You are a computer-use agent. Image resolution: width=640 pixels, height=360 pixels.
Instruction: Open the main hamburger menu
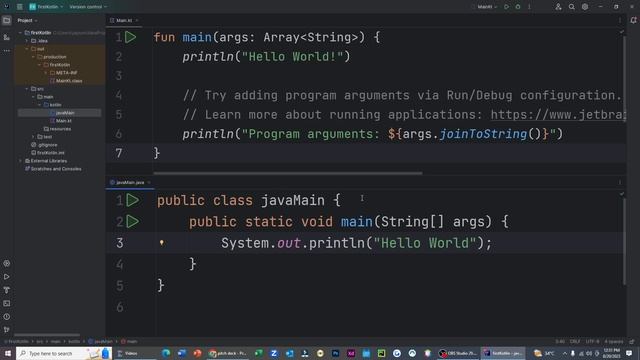(x=20, y=7)
